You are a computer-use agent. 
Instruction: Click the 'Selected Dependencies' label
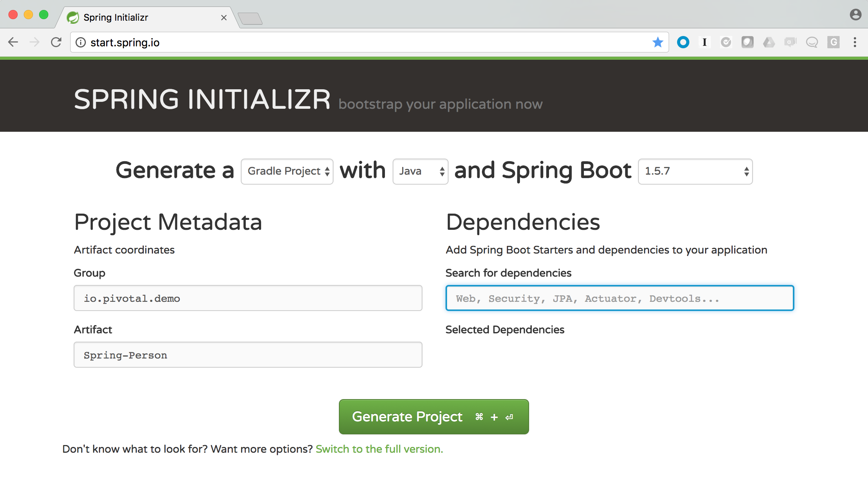tap(505, 329)
